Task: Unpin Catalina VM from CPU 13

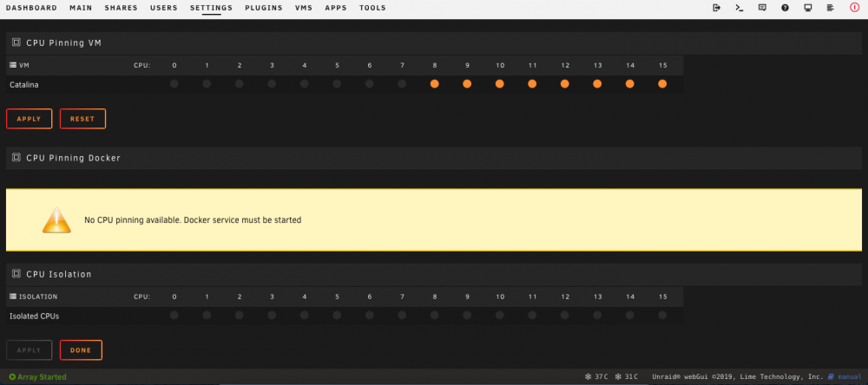Action: [x=597, y=84]
